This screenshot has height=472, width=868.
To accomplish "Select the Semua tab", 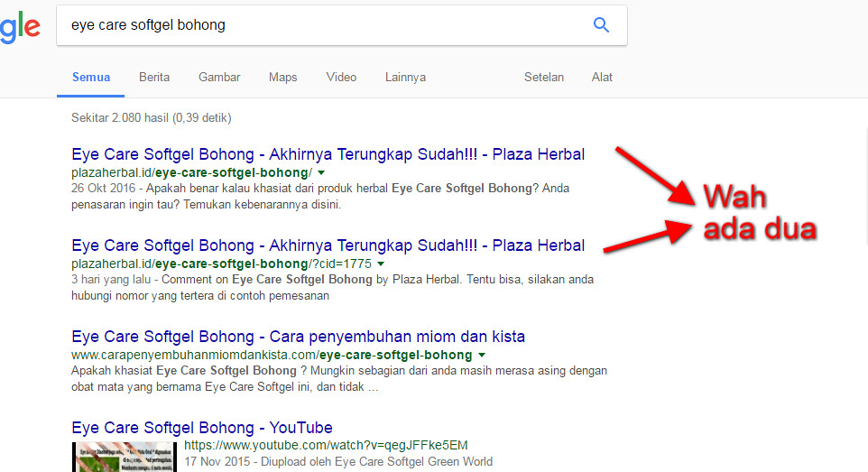I will (x=91, y=77).
